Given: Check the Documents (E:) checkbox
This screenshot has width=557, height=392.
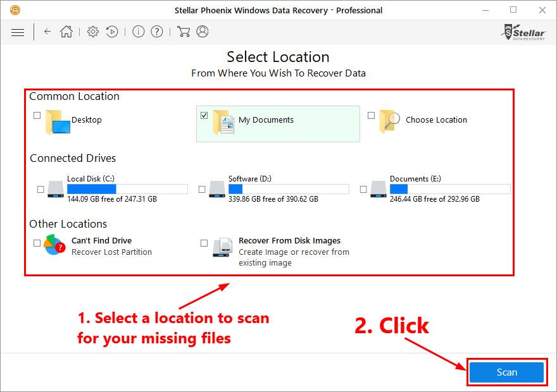Looking at the screenshot, I should (x=363, y=189).
